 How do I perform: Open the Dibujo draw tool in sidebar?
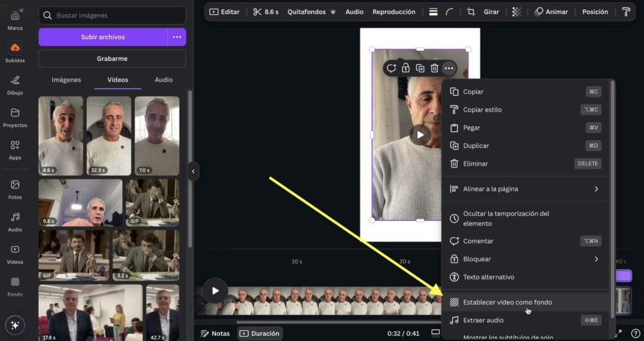[15, 85]
